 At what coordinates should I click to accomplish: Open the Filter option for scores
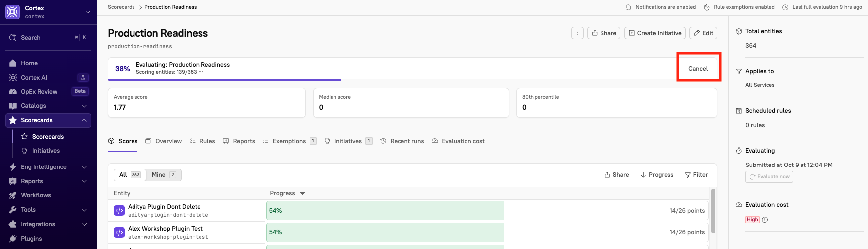click(x=696, y=175)
